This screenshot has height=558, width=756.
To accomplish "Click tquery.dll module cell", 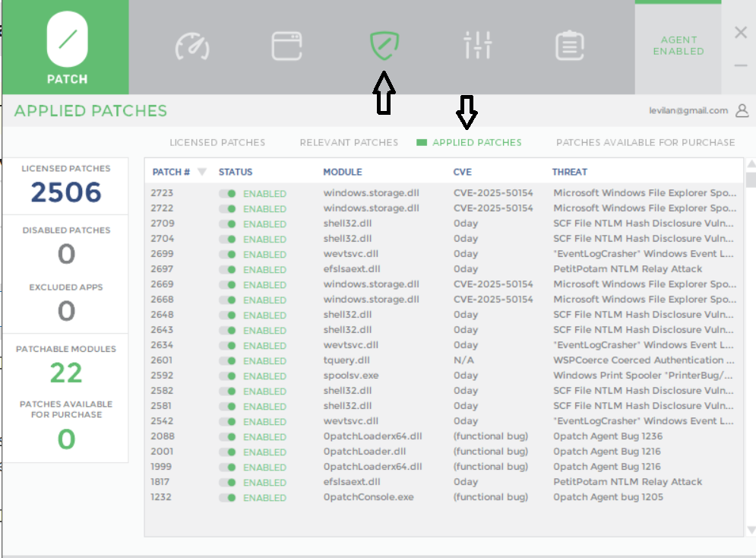I will click(346, 360).
